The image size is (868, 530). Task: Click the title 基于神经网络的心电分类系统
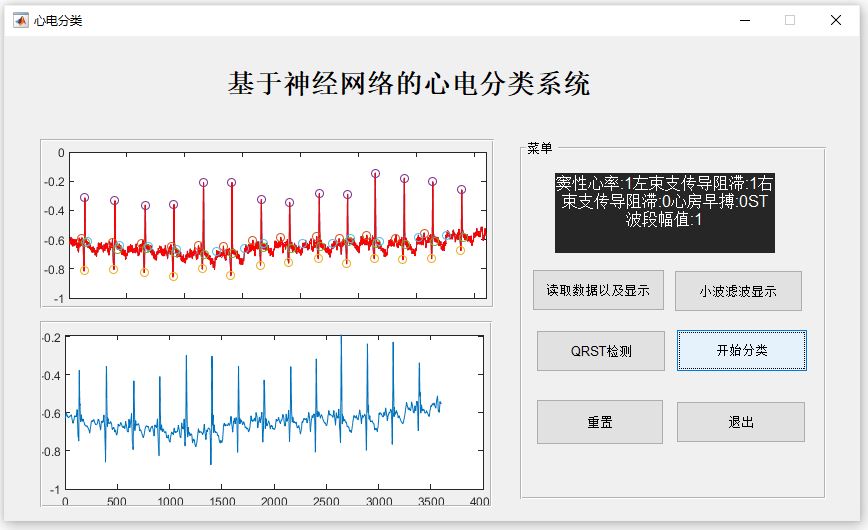(x=409, y=84)
